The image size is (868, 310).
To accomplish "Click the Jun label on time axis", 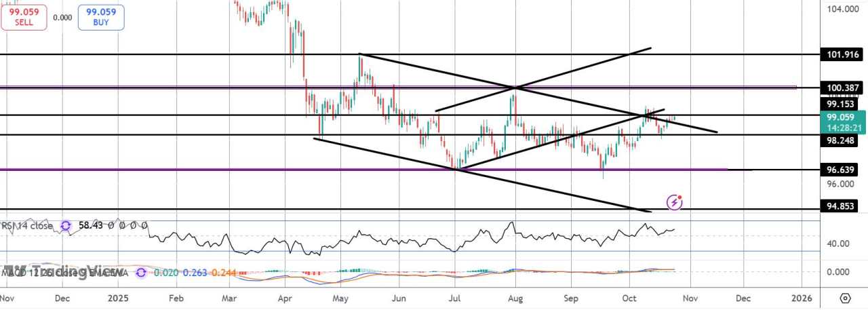I will pyautogui.click(x=399, y=298).
